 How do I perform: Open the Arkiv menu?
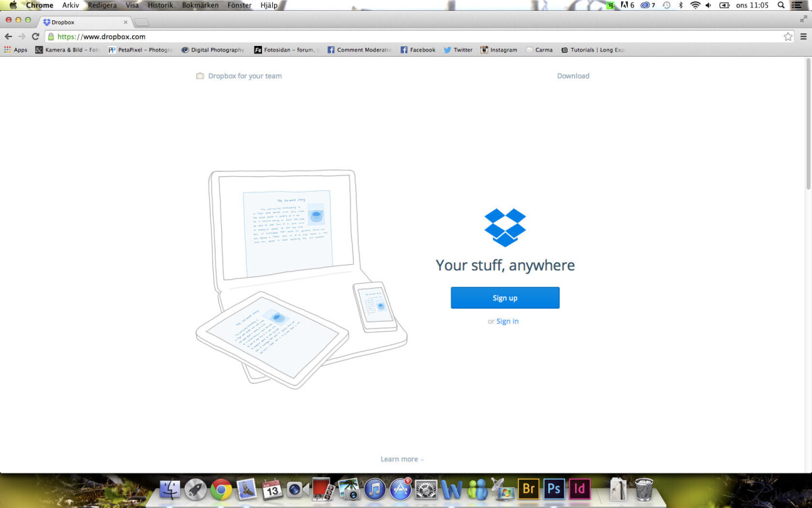coord(70,5)
